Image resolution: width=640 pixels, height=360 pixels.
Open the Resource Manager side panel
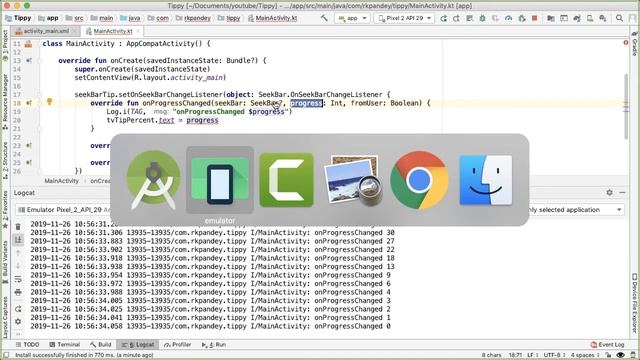pyautogui.click(x=5, y=101)
